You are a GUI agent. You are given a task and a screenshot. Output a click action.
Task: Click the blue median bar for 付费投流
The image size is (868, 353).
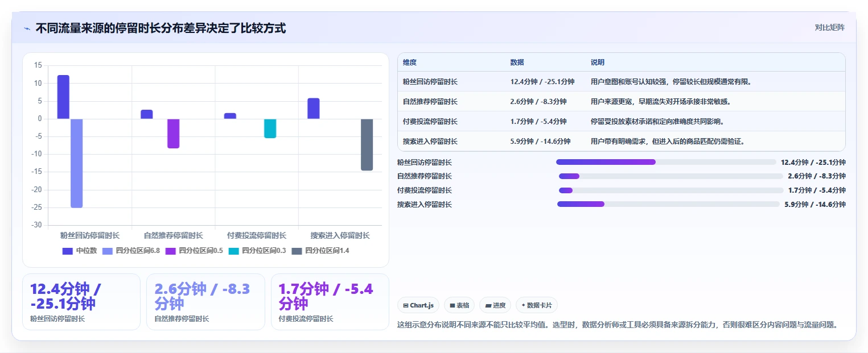[x=230, y=116]
